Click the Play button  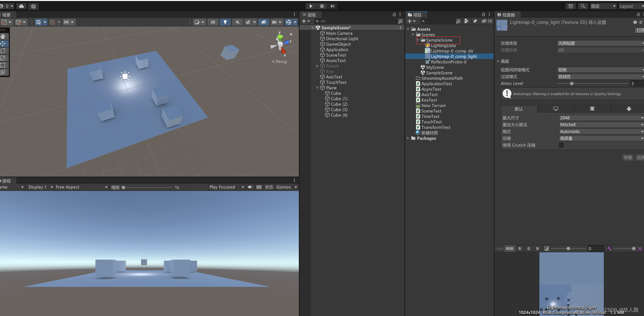point(311,6)
